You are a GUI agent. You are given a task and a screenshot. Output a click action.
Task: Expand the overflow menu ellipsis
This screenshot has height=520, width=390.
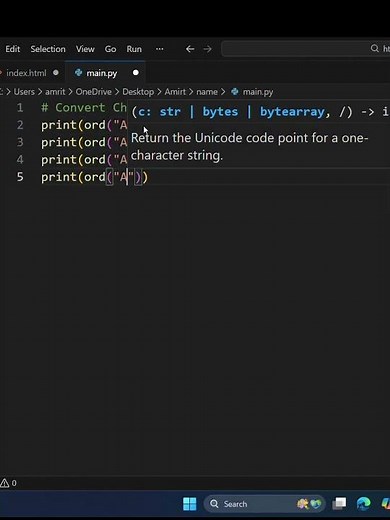click(160, 49)
